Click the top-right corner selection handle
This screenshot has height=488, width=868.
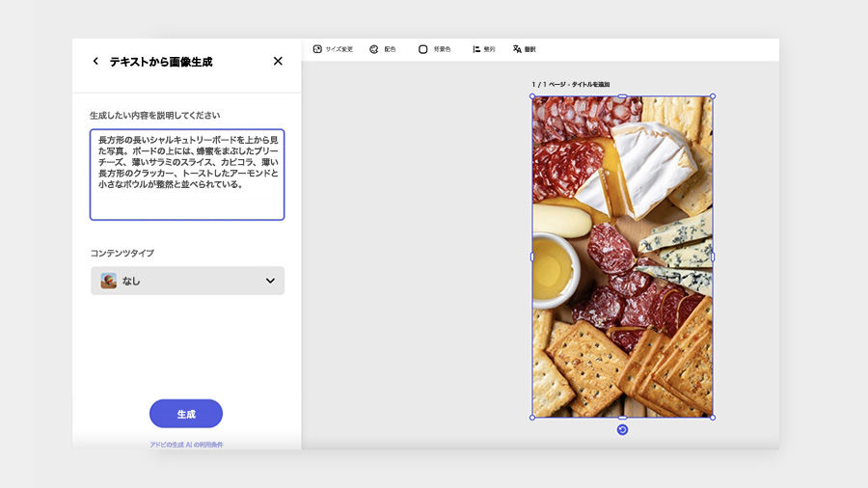coord(713,96)
